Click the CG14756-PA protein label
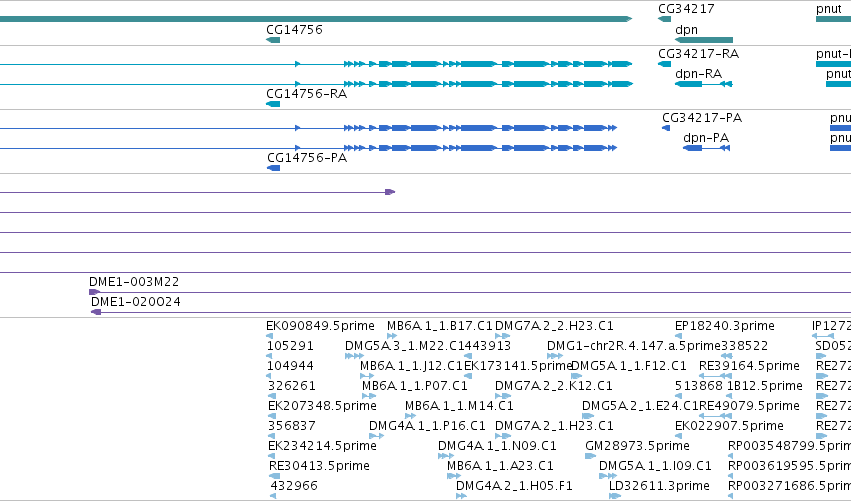This screenshot has width=851, height=501. tap(307, 158)
